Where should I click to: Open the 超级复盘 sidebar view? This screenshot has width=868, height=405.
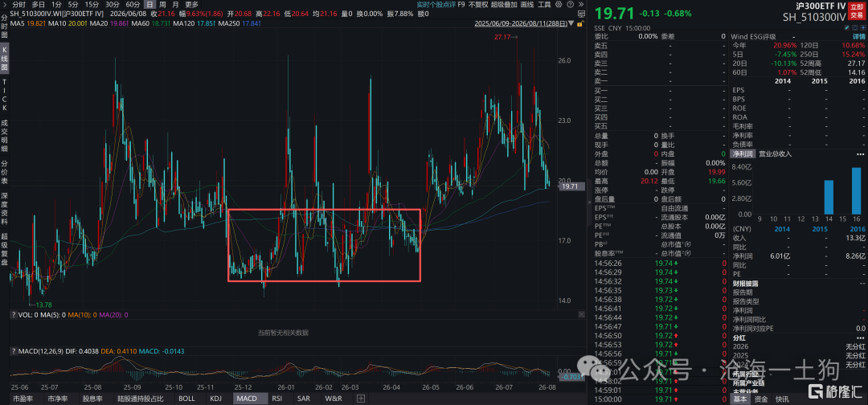[5, 251]
